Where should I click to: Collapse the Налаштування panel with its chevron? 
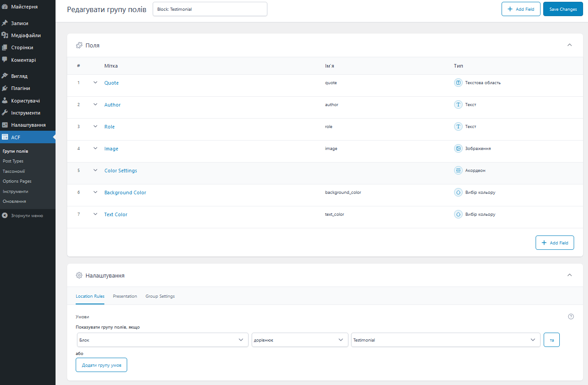[x=570, y=275]
